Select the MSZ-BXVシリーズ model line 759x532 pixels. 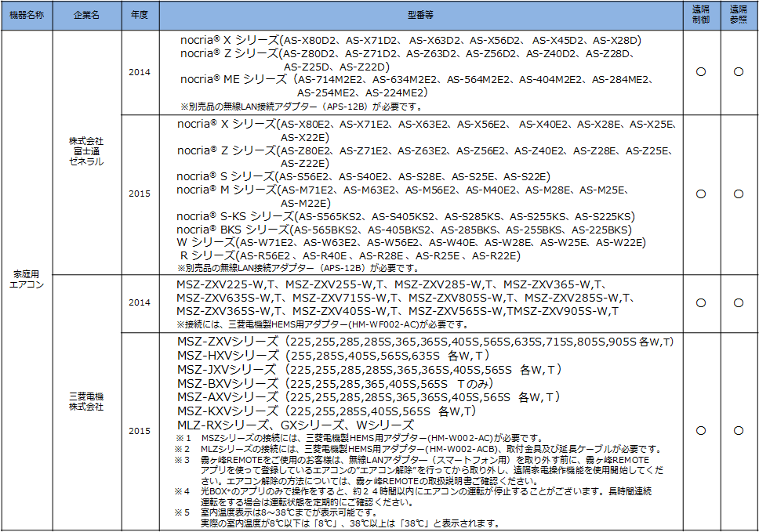(x=336, y=383)
